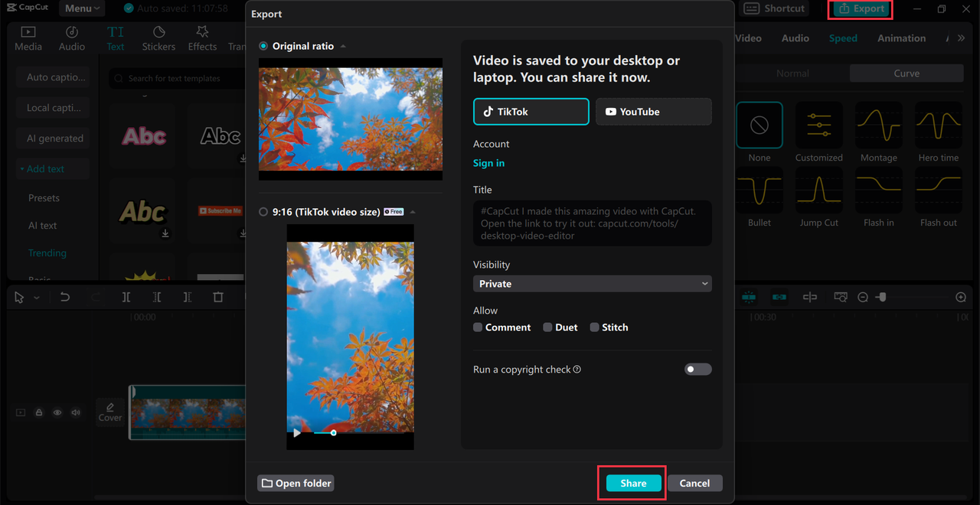Click the Cancel button
Image resolution: width=980 pixels, height=505 pixels.
click(694, 484)
